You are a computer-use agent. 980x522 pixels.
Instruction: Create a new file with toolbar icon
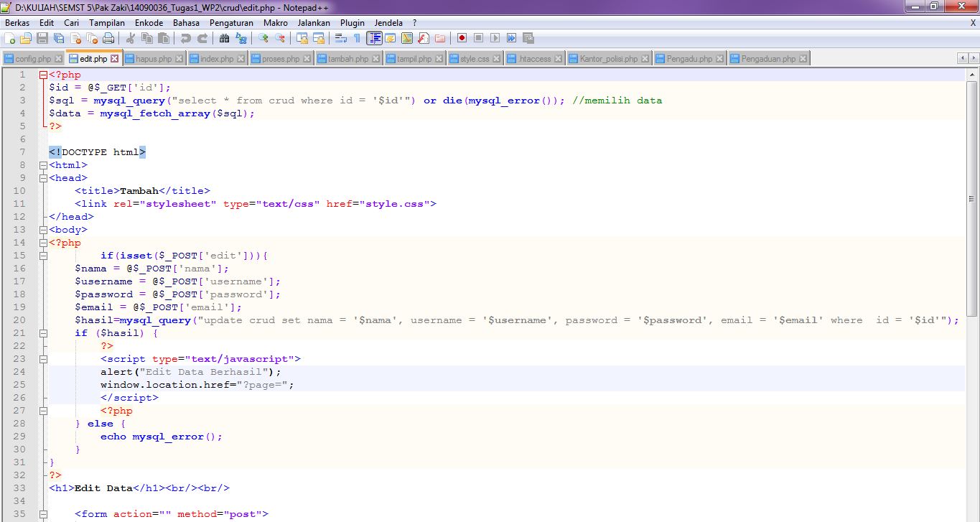(x=10, y=38)
